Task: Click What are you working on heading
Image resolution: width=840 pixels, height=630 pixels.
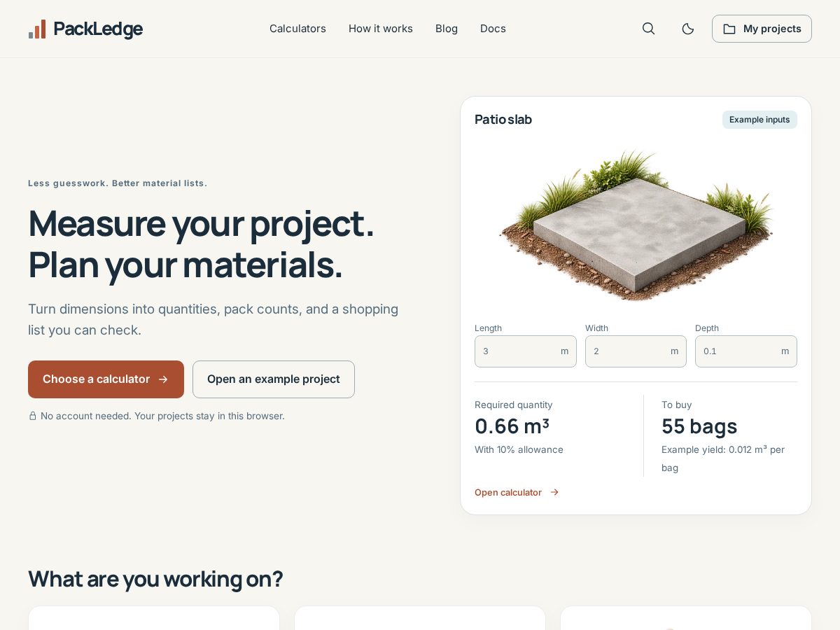Action: coord(155,579)
